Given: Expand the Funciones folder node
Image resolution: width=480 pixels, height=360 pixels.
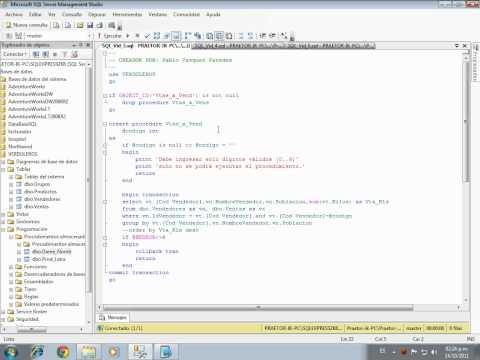Looking at the screenshot, I should (x=11, y=267).
